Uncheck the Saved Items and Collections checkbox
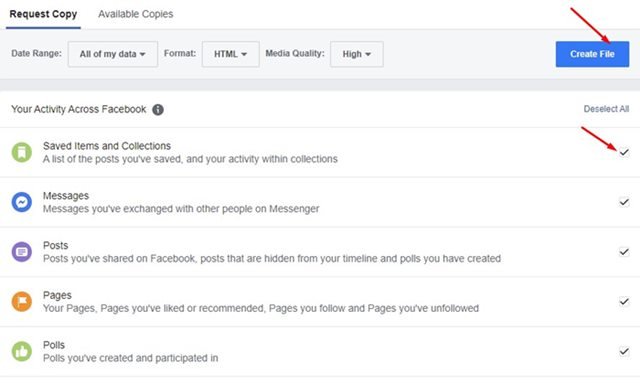 tap(624, 152)
